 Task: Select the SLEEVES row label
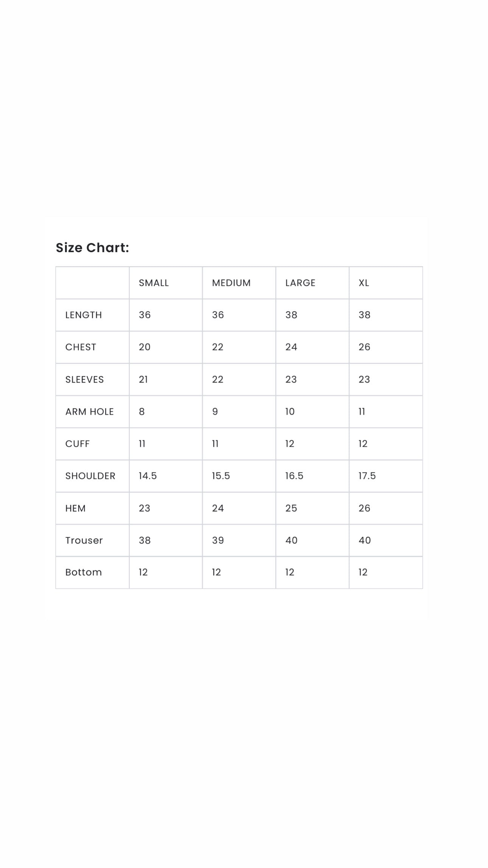(84, 379)
